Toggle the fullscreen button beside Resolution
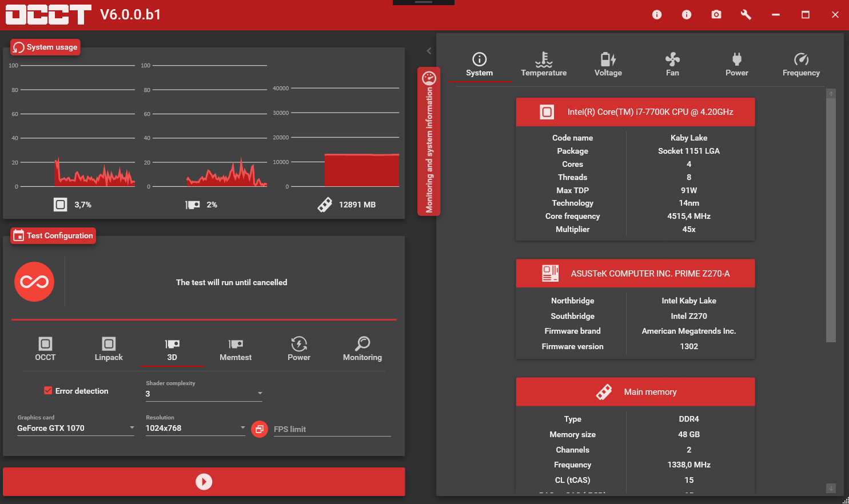This screenshot has height=504, width=849. click(260, 429)
